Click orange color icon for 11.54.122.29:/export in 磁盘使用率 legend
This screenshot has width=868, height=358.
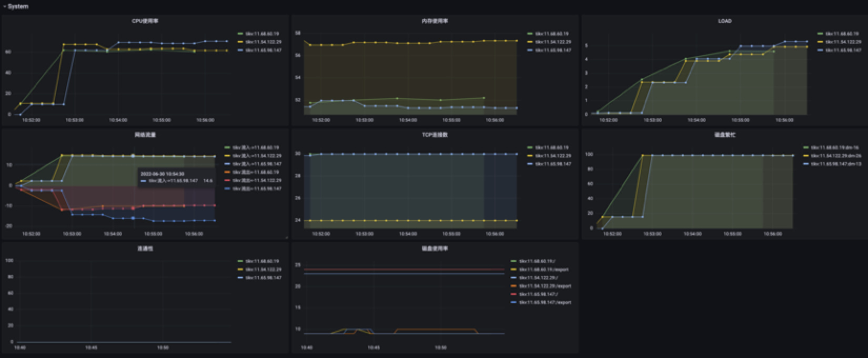coord(514,286)
